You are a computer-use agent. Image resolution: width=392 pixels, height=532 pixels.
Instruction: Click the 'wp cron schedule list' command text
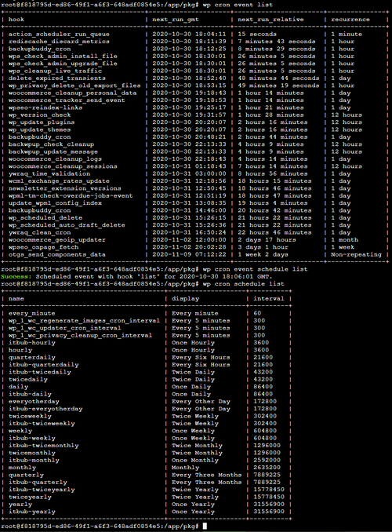tap(244, 284)
